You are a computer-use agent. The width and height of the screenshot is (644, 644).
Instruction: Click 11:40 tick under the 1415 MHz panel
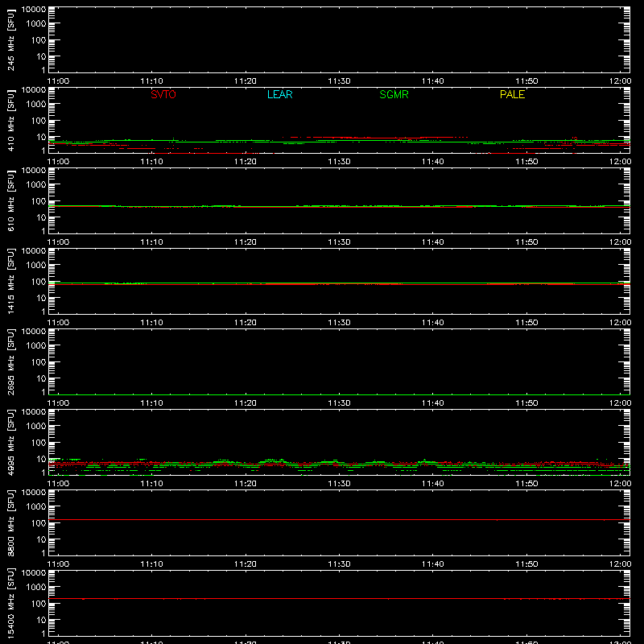pyautogui.click(x=432, y=323)
